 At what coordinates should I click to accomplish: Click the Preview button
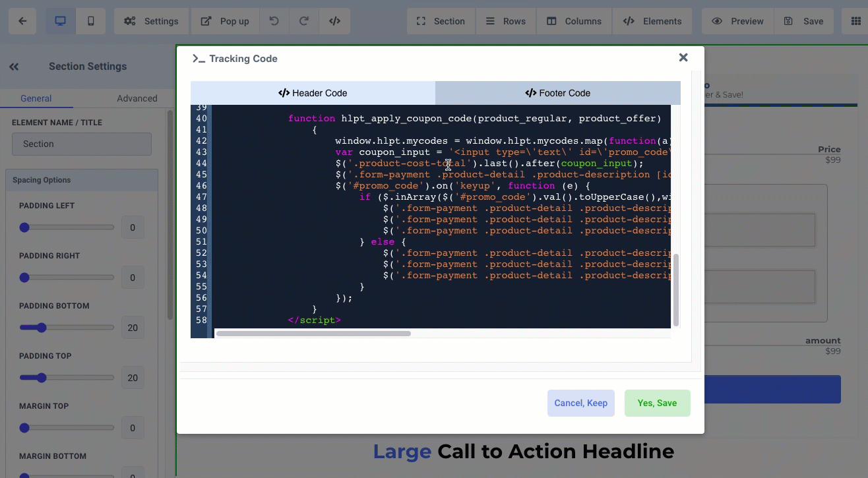pyautogui.click(x=737, y=21)
